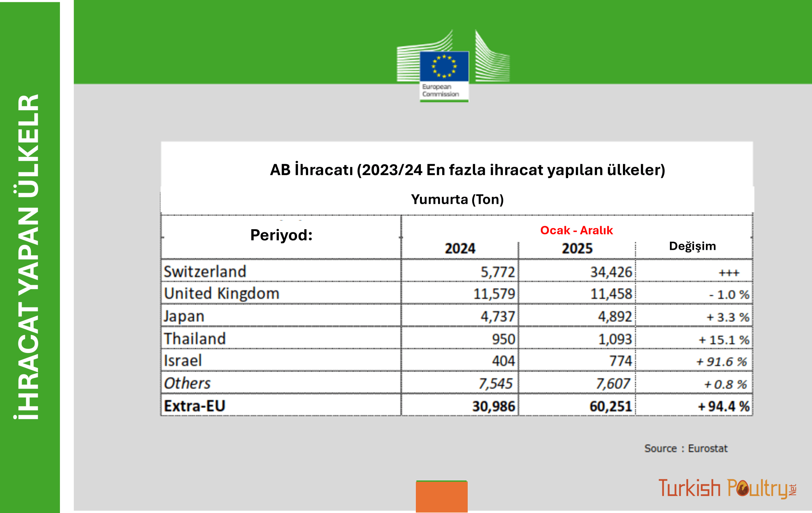Click the orange rectangle at slide bottom

(442, 497)
